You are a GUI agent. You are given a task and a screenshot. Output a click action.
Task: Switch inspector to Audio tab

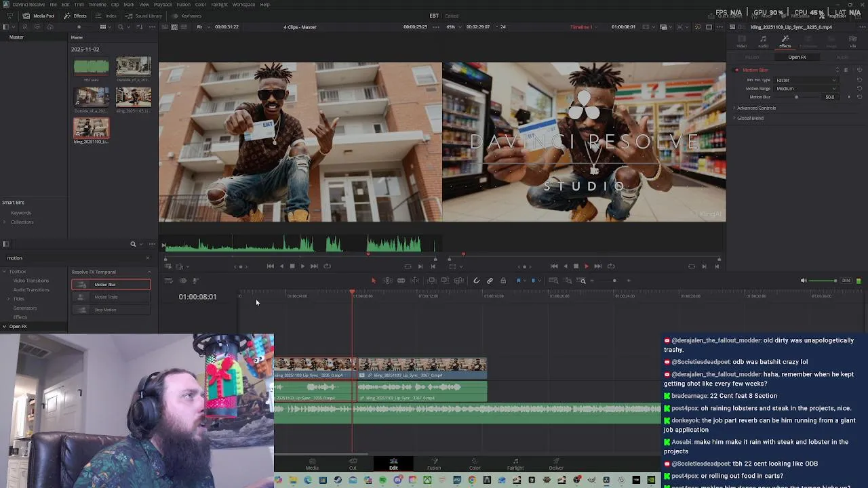tap(763, 42)
